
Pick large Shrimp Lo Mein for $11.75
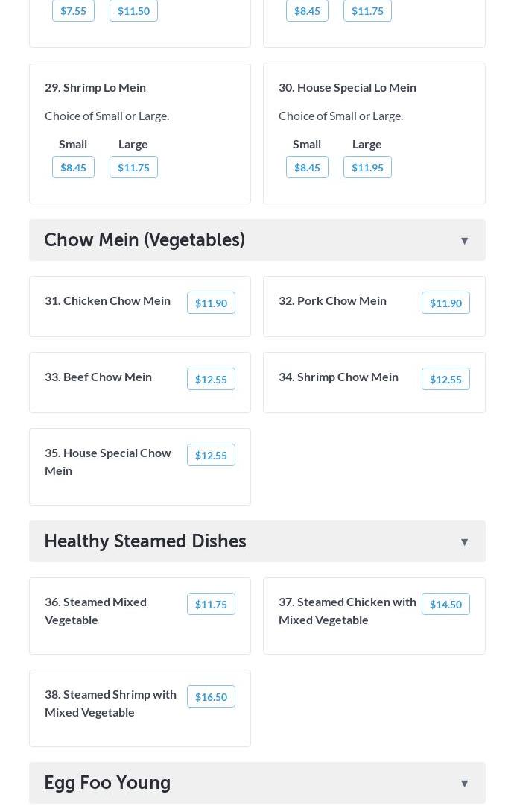click(x=133, y=167)
